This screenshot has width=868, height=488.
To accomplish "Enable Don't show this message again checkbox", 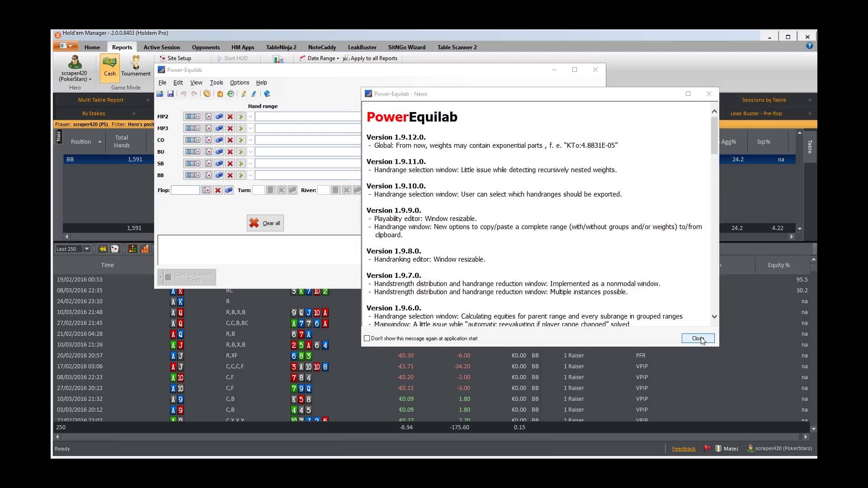I will click(x=367, y=338).
